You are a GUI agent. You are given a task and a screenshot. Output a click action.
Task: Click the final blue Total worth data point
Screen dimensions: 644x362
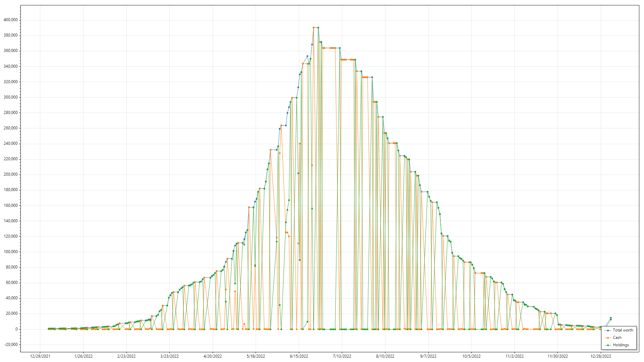pyautogui.click(x=611, y=318)
